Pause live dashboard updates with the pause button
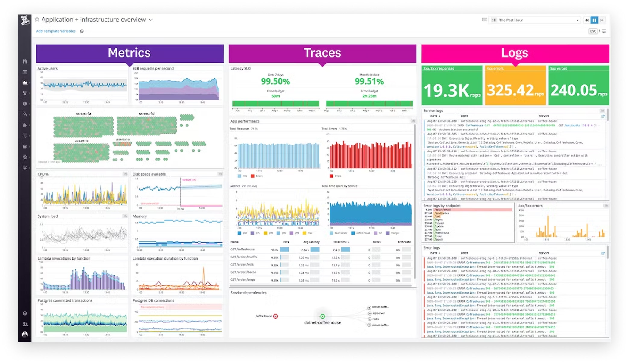629x364 pixels. pos(594,20)
